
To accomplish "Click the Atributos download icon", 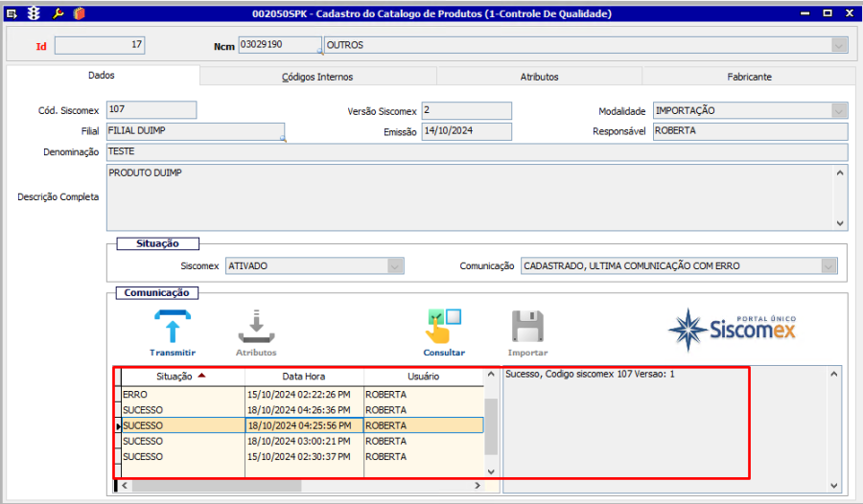I will click(256, 327).
